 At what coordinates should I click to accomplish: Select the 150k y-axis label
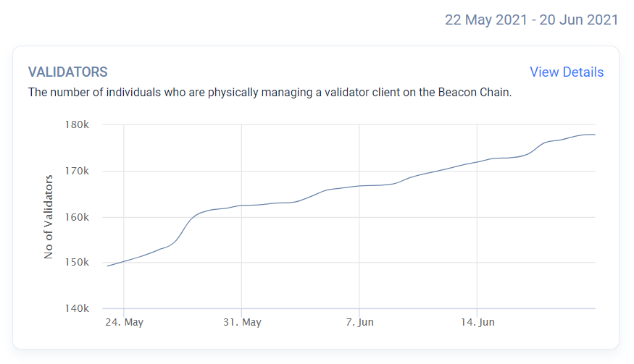[77, 262]
